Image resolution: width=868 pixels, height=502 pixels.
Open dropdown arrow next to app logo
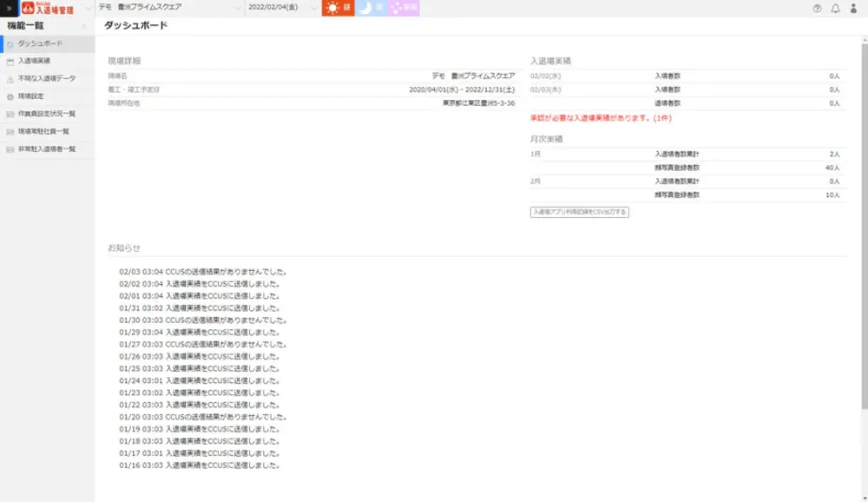pyautogui.click(x=91, y=8)
